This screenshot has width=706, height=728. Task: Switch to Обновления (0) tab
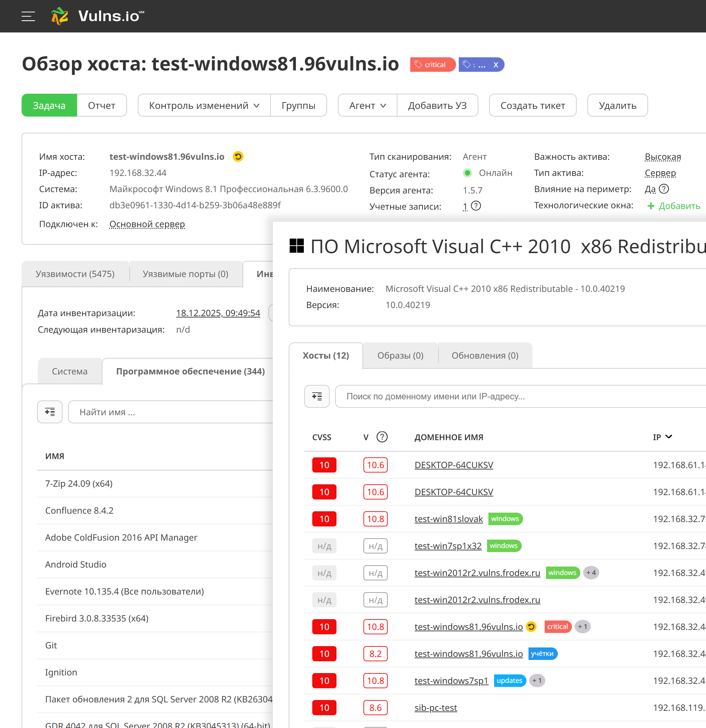pos(484,356)
